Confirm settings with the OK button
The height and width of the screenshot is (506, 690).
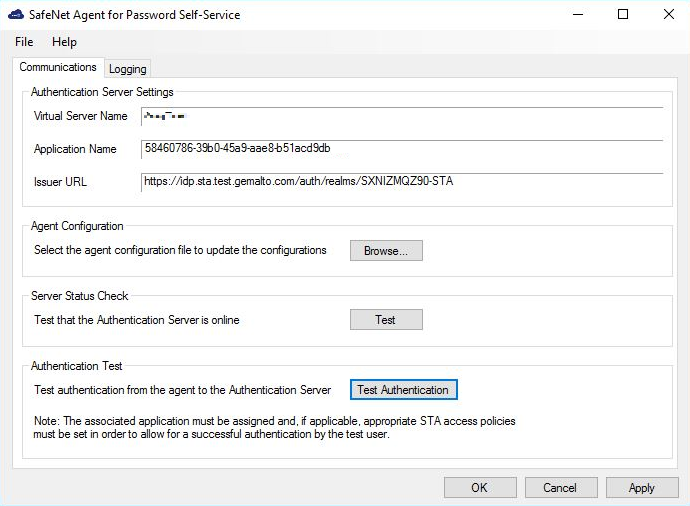pyautogui.click(x=479, y=488)
